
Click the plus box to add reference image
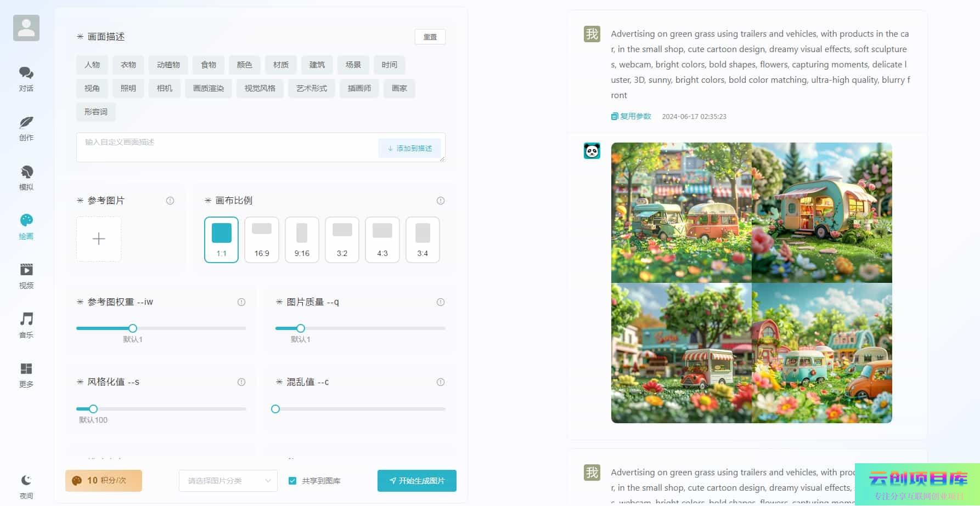[99, 239]
